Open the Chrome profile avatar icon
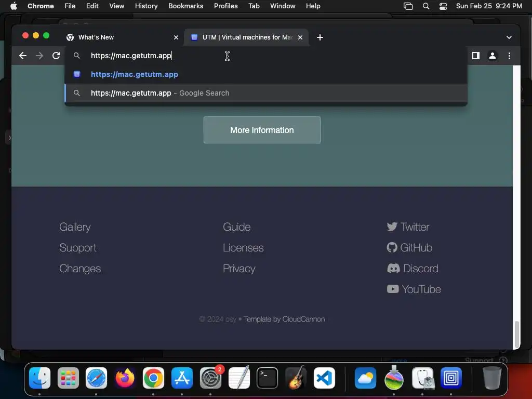This screenshot has height=399, width=532. point(493,56)
